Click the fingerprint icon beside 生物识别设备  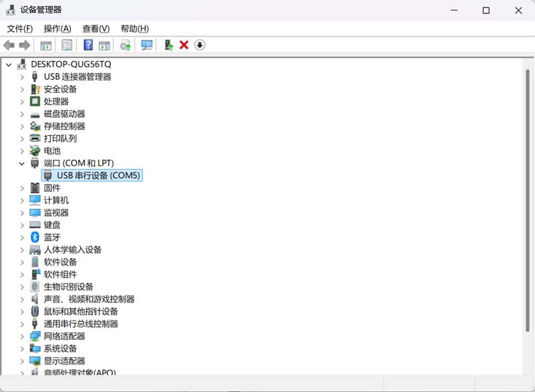tap(35, 286)
